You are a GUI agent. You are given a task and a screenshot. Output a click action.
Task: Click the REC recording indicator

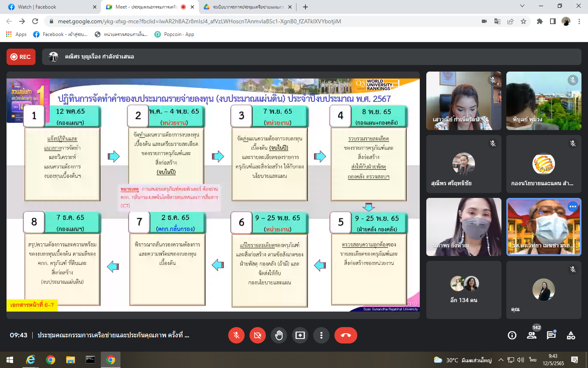21,57
